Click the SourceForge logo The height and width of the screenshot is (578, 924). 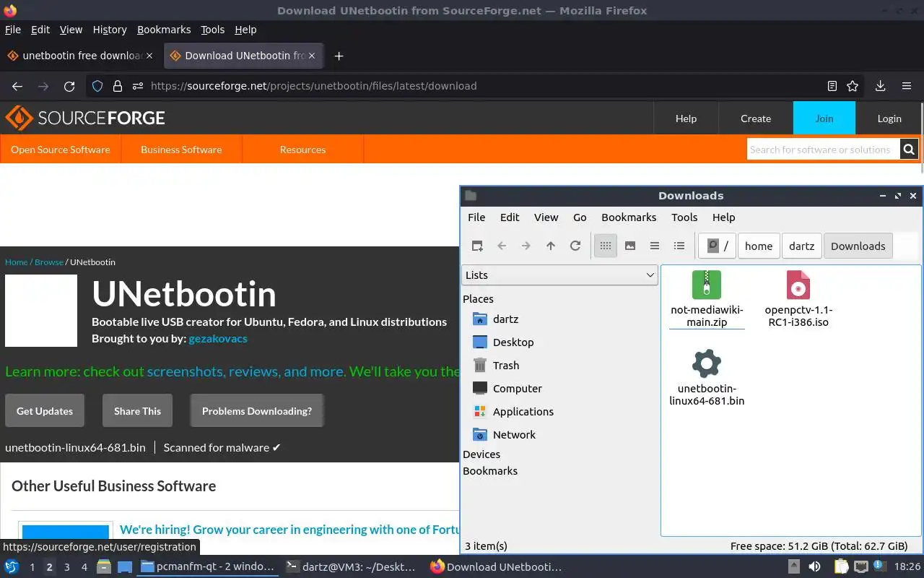(85, 118)
